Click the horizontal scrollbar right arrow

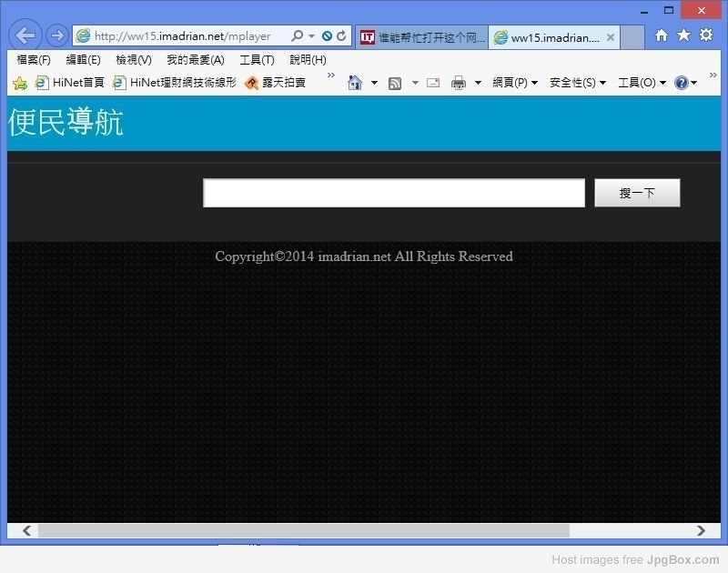(x=701, y=530)
